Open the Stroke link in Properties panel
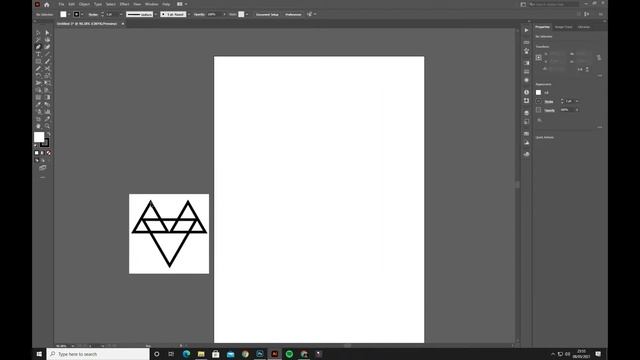 549,102
